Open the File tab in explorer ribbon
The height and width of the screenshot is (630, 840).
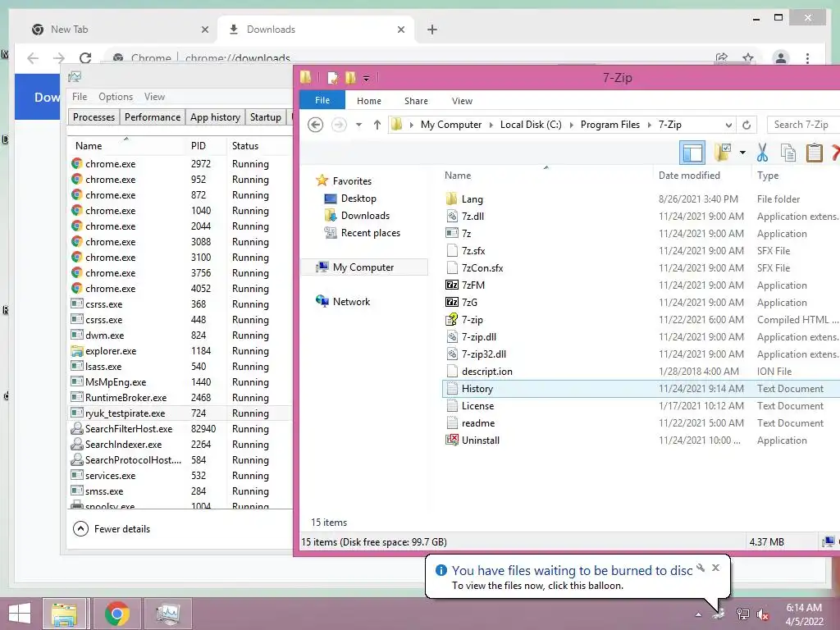point(322,100)
